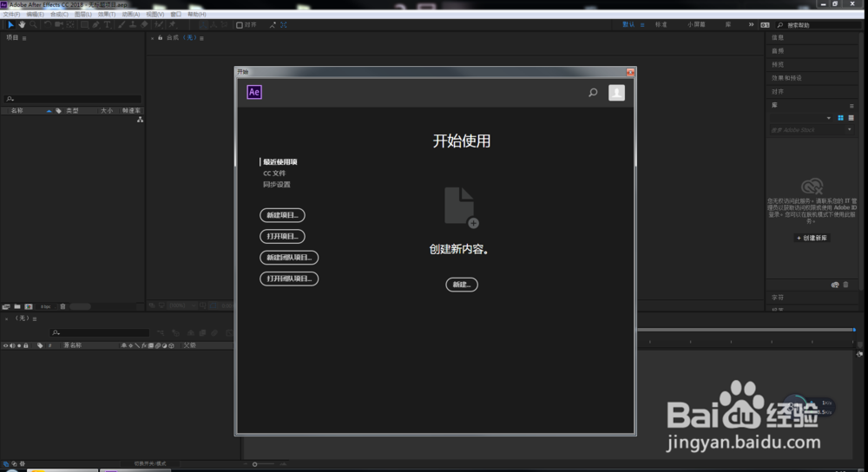Adjust timeline zoom slider handle
868x472 pixels.
(x=254, y=464)
